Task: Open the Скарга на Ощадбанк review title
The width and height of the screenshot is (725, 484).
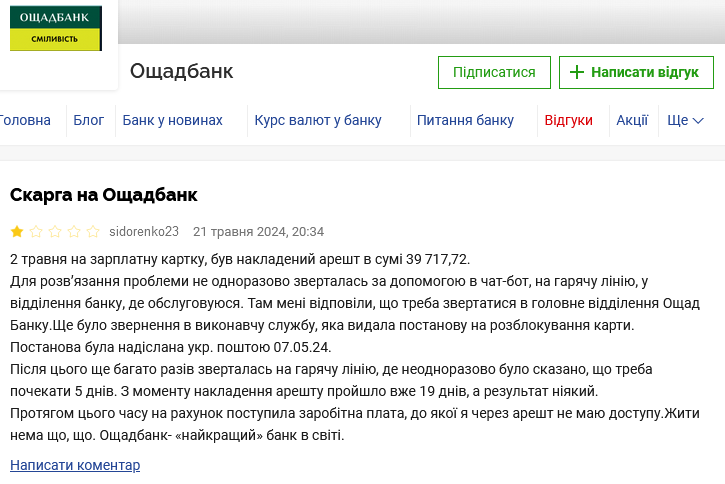Action: pos(104,194)
